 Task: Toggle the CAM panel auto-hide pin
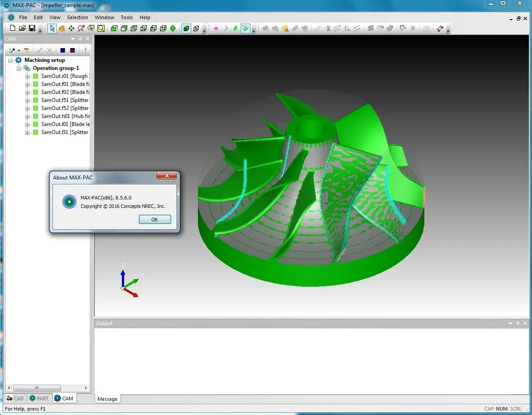click(80, 39)
